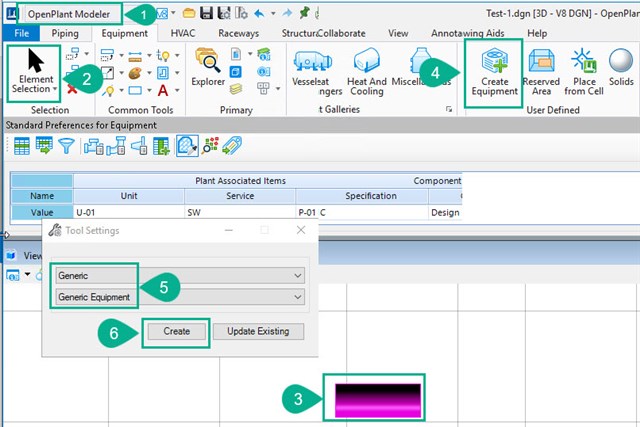The image size is (640, 427).
Task: Open the Vessels equipment gallery
Action: tap(312, 67)
